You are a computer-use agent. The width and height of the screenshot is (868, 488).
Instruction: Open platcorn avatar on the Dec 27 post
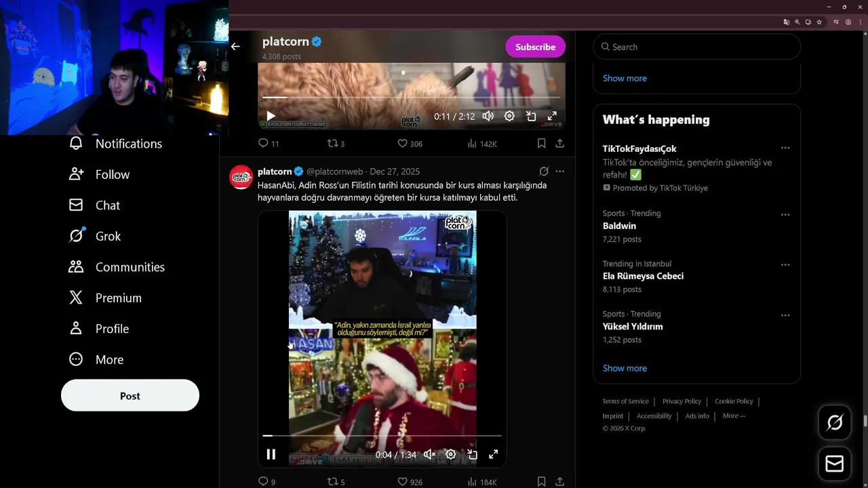tap(241, 177)
